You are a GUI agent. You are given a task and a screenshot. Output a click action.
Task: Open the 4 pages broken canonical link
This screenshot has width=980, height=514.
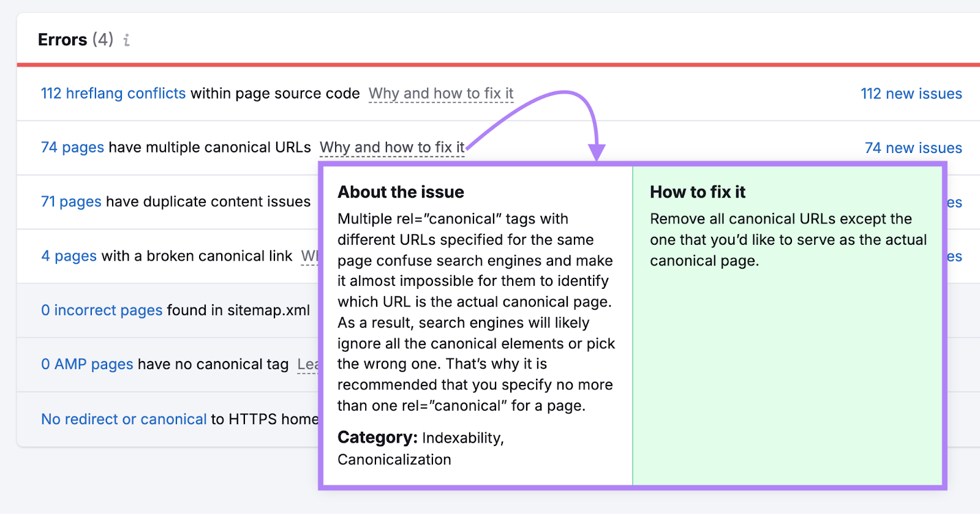(x=69, y=256)
